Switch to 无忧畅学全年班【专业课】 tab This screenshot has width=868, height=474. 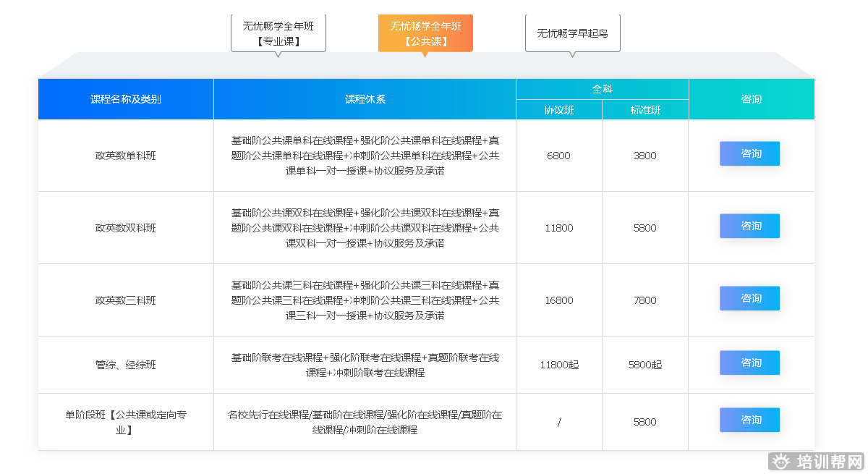[278, 33]
